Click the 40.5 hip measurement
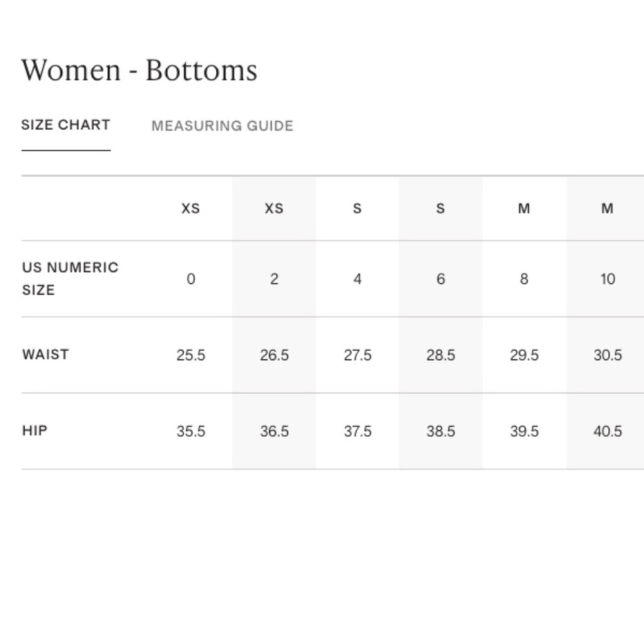Screen dimensions: 644x644 [x=607, y=431]
